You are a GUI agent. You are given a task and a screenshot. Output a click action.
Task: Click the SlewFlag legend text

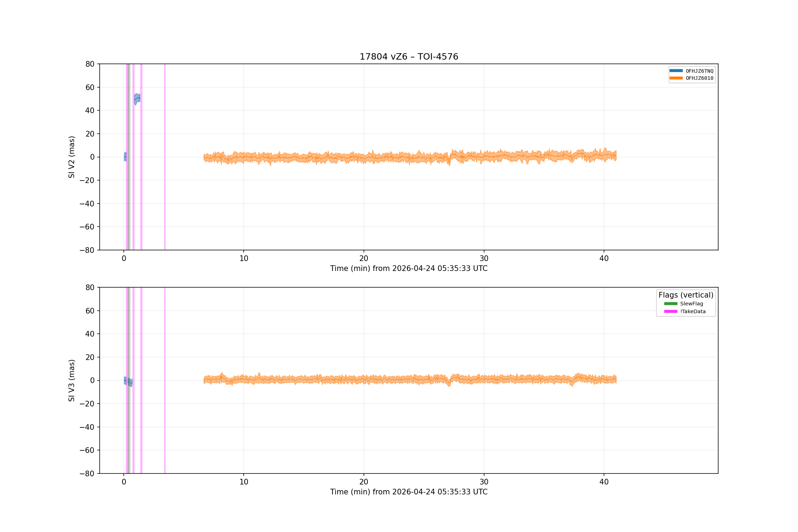(x=692, y=304)
